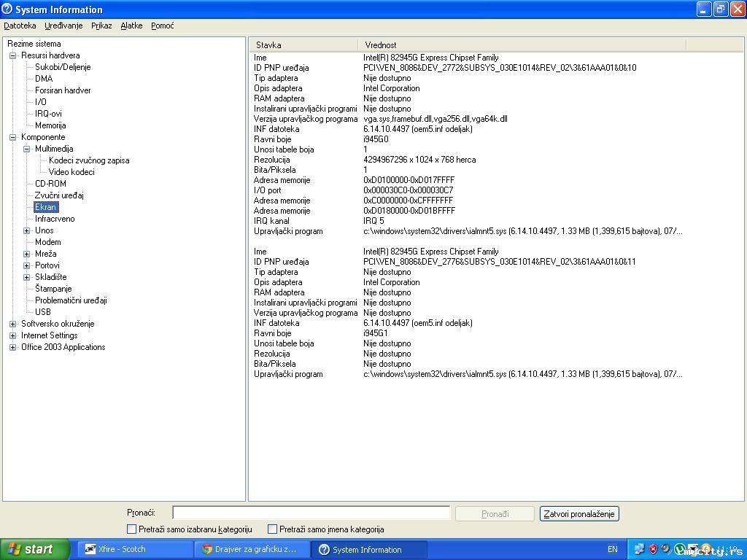Open the Pomoć menu

click(163, 26)
